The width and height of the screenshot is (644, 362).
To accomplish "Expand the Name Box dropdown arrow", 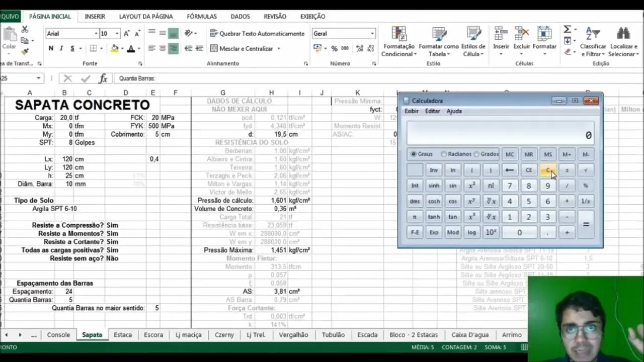I will (38, 78).
